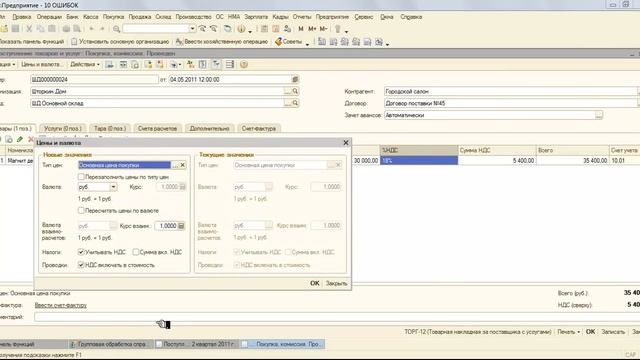Open the Валюта руб dropdown in Новые значения
Viewport: 640px width, 360px height.
pos(113,187)
